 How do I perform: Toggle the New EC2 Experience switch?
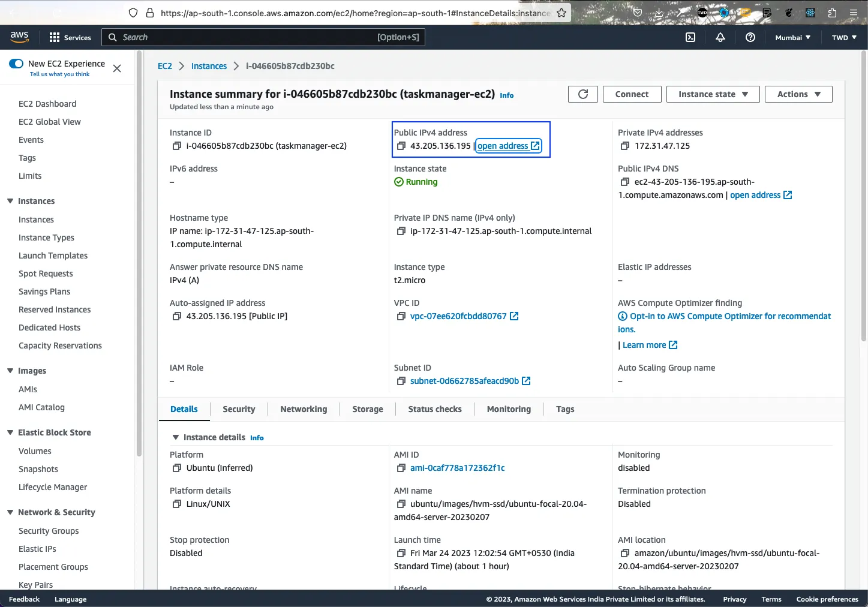16,64
